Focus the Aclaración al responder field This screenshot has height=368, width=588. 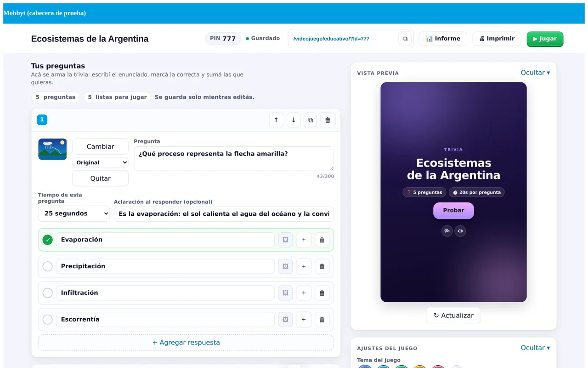click(x=224, y=214)
